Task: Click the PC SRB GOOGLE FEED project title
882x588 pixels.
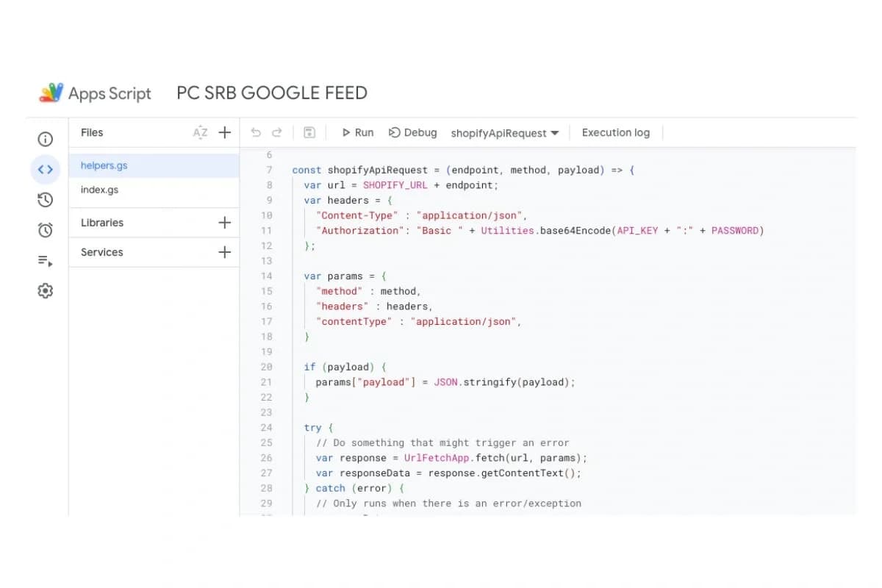Action: 272,93
